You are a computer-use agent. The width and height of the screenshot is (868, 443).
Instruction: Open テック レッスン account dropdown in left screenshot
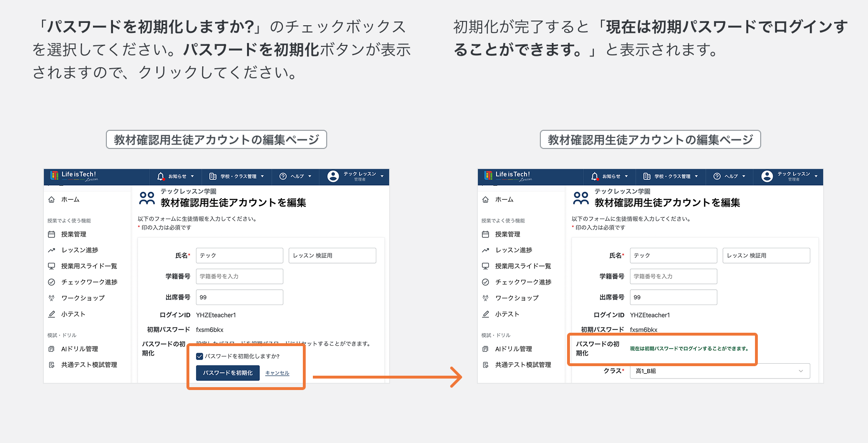(382, 177)
